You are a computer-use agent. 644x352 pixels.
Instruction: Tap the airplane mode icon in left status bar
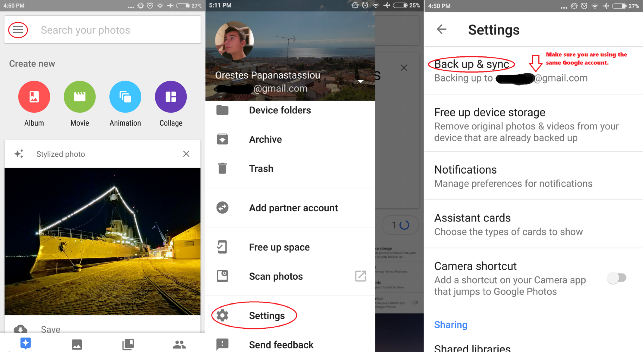[170, 6]
